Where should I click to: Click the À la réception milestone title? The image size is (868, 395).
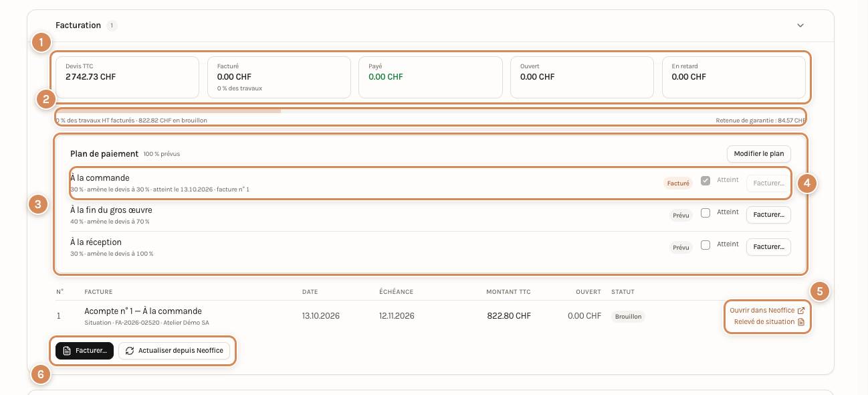[x=96, y=242]
